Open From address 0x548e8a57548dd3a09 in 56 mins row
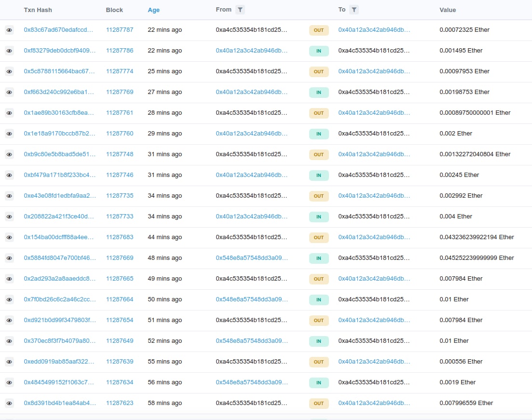 (252, 382)
